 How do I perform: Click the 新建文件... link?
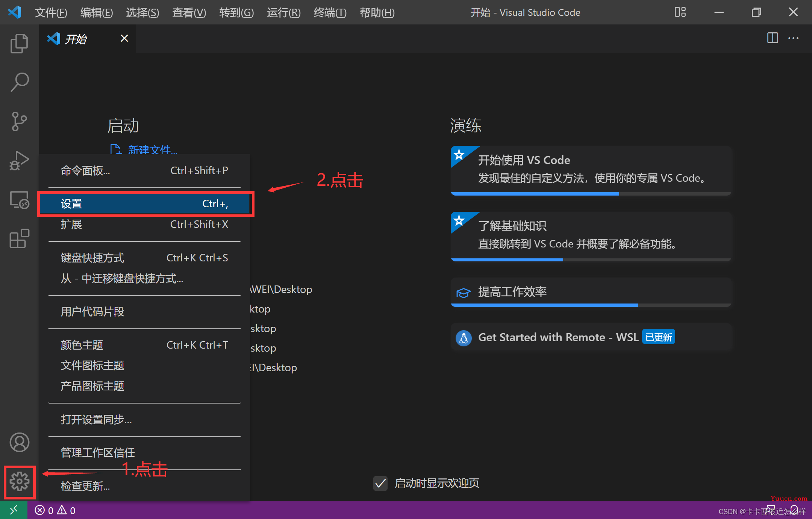pyautogui.click(x=153, y=150)
